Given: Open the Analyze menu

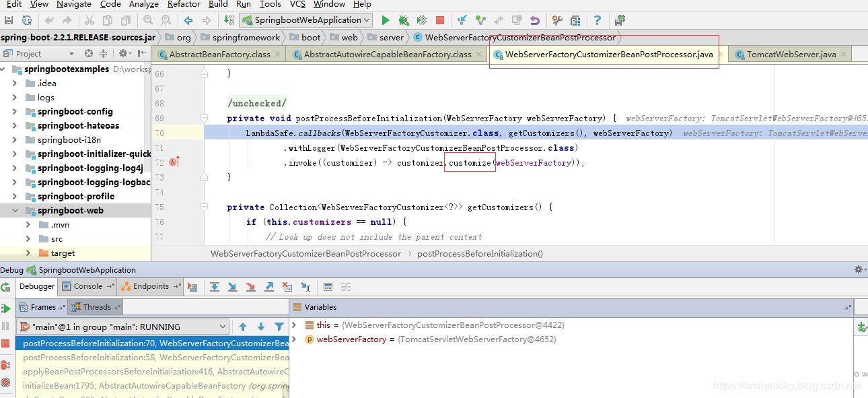Looking at the screenshot, I should click(143, 4).
